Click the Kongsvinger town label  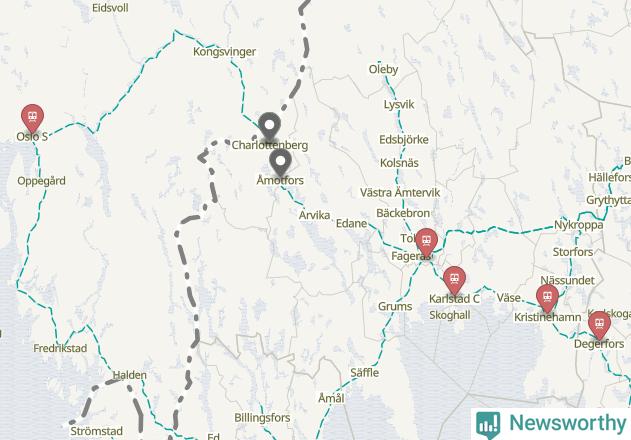coord(225,52)
